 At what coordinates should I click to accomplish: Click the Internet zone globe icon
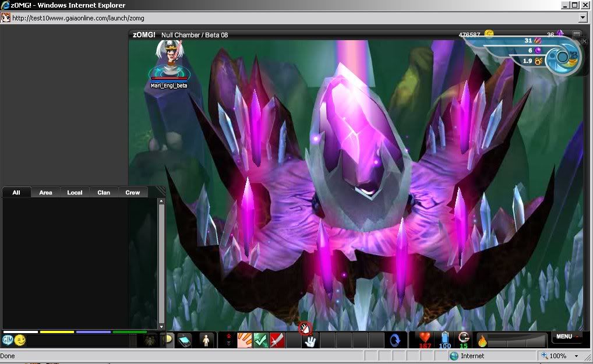click(454, 356)
